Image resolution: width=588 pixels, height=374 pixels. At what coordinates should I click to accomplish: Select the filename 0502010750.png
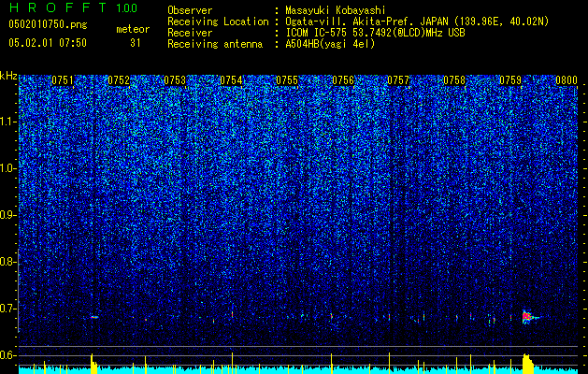tap(48, 25)
